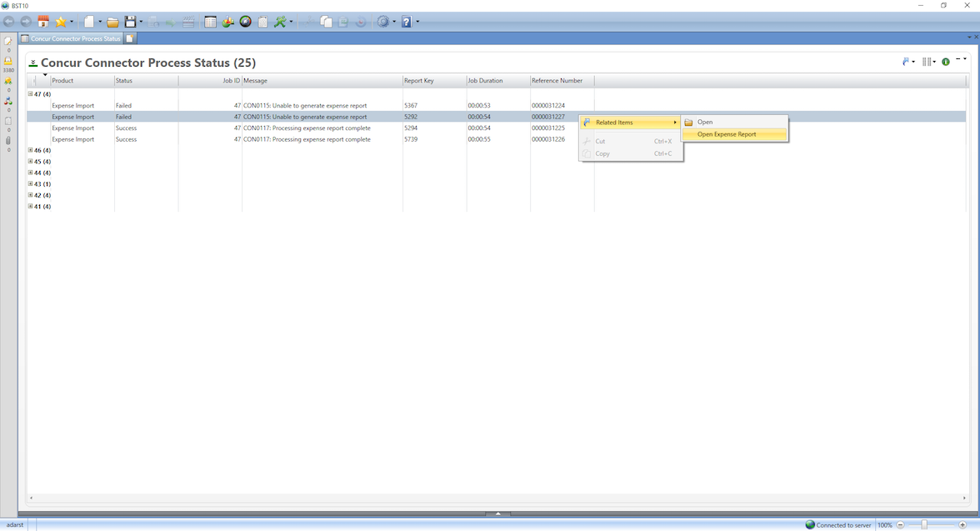Image resolution: width=980 pixels, height=531 pixels.
Task: Collapse the group 47 (4)
Action: [x=30, y=94]
